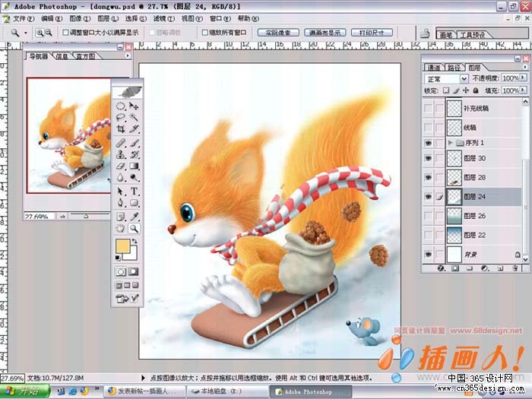
Task: Select the Type (T) tool
Action: click(x=134, y=192)
